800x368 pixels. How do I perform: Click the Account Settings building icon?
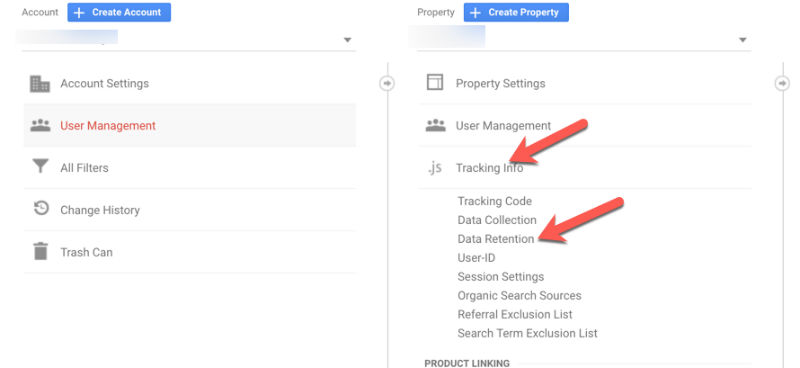point(40,84)
